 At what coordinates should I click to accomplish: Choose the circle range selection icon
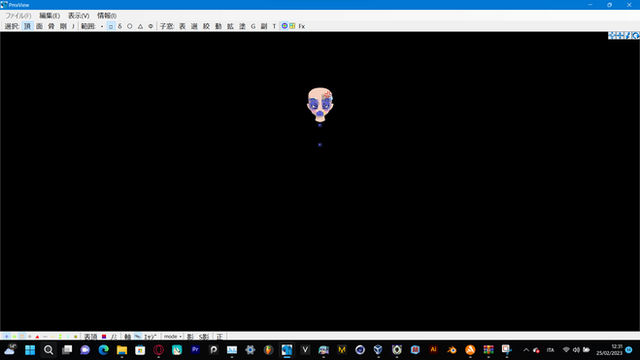(130, 26)
